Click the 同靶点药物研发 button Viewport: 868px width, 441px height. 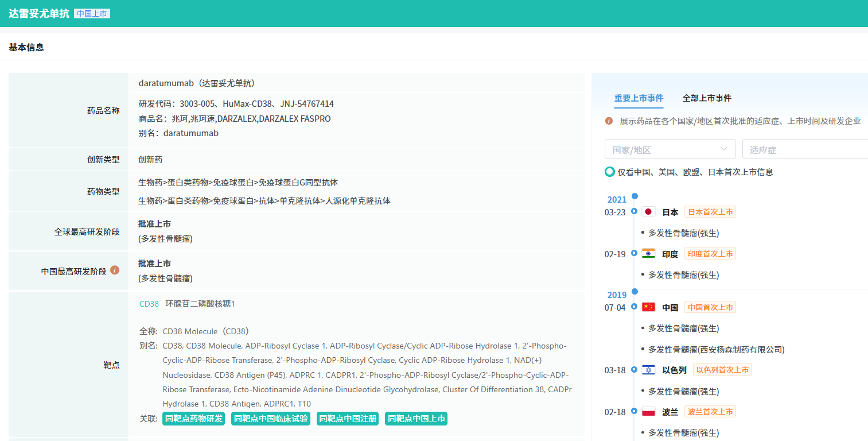click(194, 419)
